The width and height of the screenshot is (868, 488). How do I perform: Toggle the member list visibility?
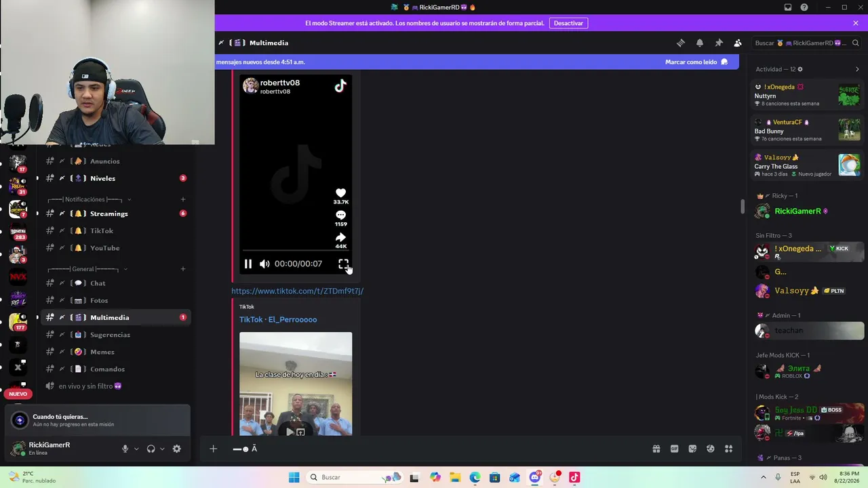[738, 43]
